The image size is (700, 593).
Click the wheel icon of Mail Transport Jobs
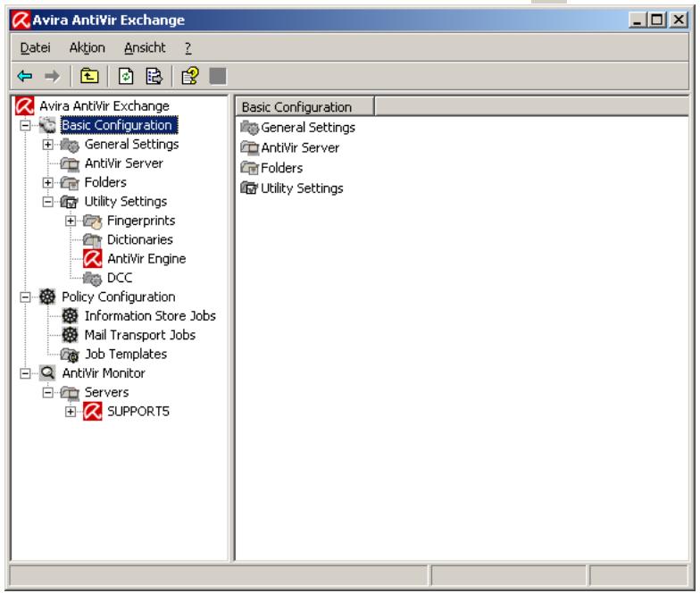70,335
